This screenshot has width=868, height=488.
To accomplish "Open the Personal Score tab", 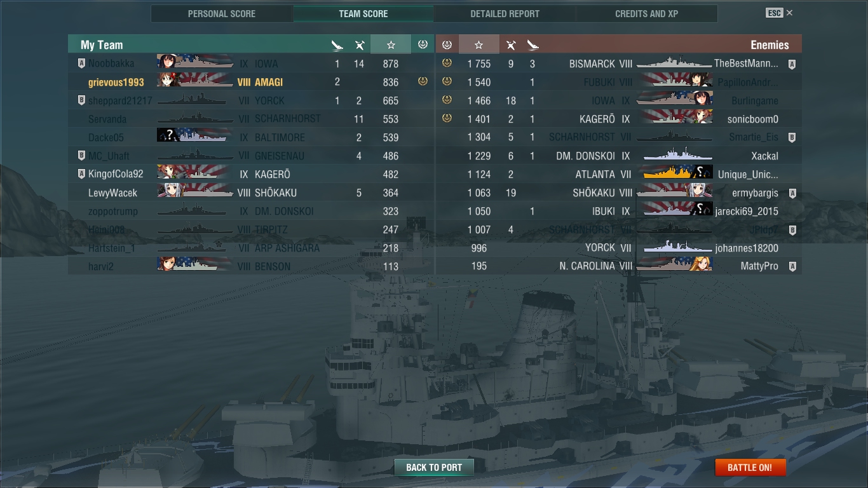I will tap(222, 13).
